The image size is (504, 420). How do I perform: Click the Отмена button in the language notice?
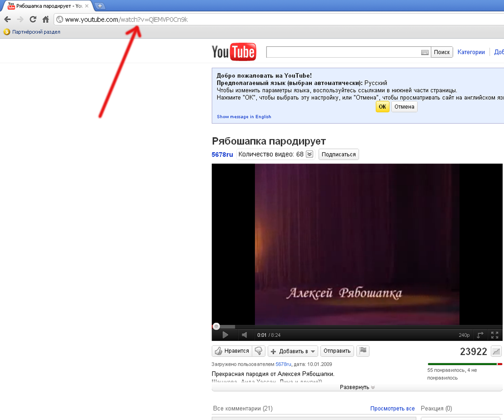[404, 107]
